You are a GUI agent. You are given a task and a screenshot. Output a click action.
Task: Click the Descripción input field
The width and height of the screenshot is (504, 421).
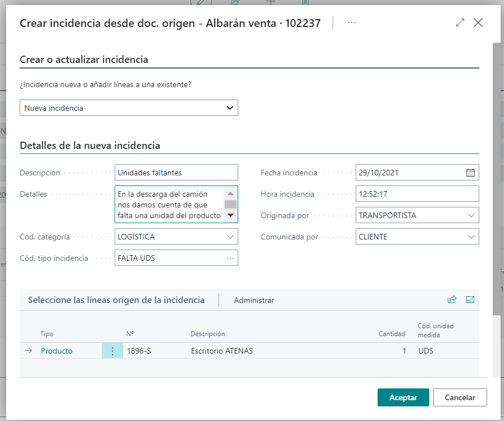click(x=176, y=173)
